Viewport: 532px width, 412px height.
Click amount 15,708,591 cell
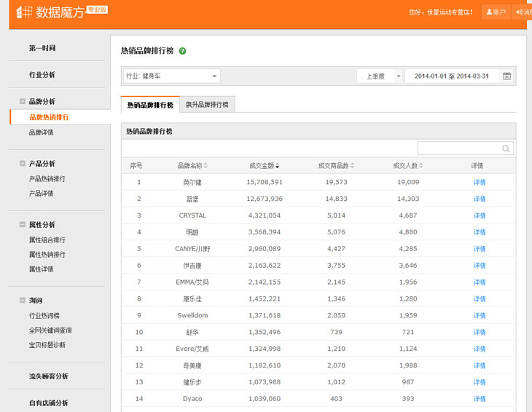265,182
